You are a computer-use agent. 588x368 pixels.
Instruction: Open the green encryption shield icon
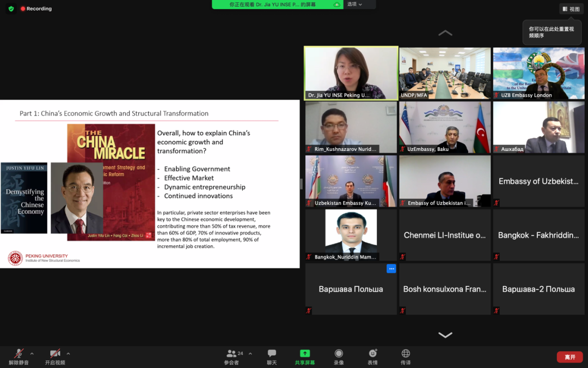(x=11, y=8)
